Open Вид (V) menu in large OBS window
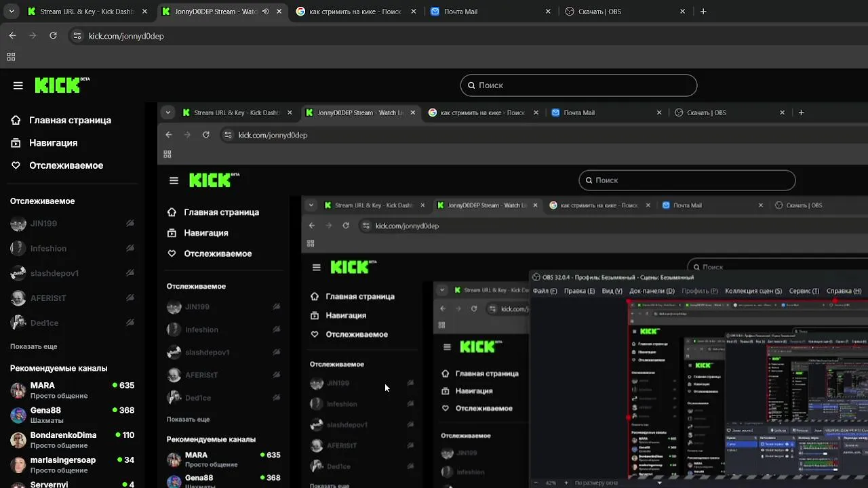Image resolution: width=868 pixels, height=488 pixels. click(612, 291)
